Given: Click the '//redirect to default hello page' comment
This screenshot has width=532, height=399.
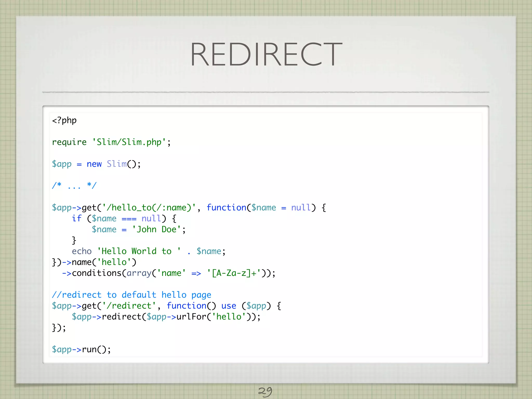Looking at the screenshot, I should 131,295.
